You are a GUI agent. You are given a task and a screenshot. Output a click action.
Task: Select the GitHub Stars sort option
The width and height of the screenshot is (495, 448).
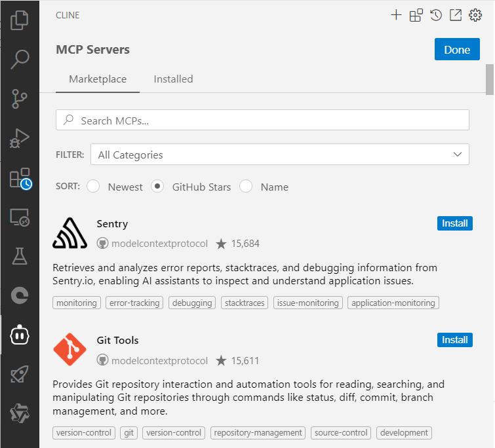pyautogui.click(x=157, y=187)
